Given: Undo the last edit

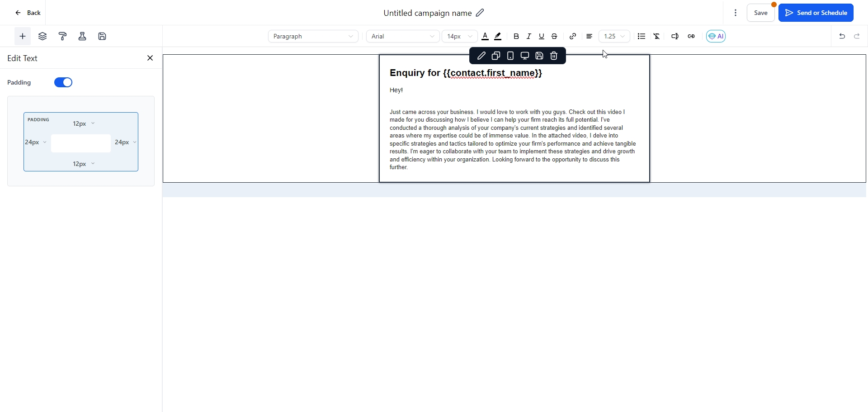Looking at the screenshot, I should [842, 37].
